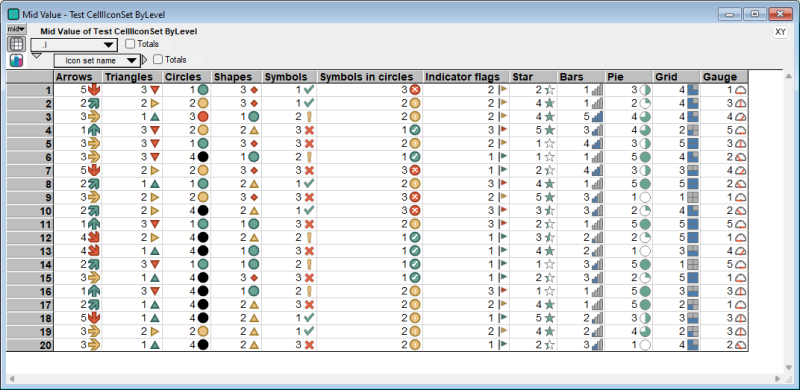Select the Circles column header

pos(187,77)
